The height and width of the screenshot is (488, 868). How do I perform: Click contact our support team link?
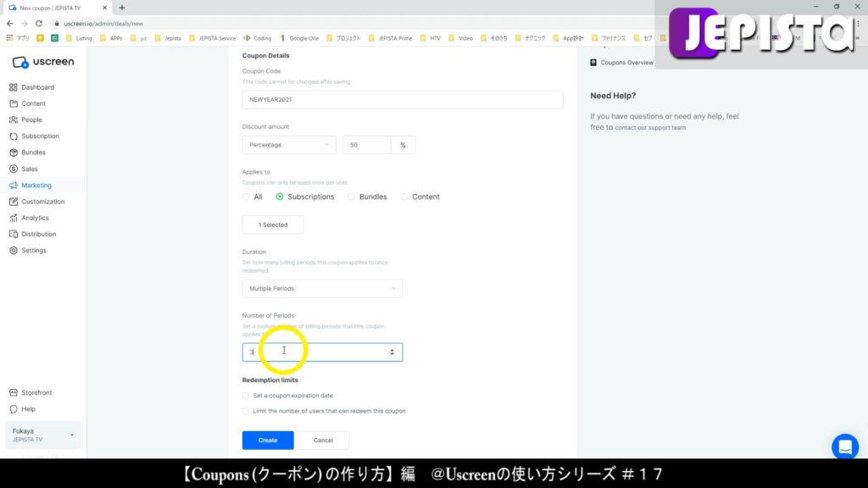pyautogui.click(x=650, y=128)
